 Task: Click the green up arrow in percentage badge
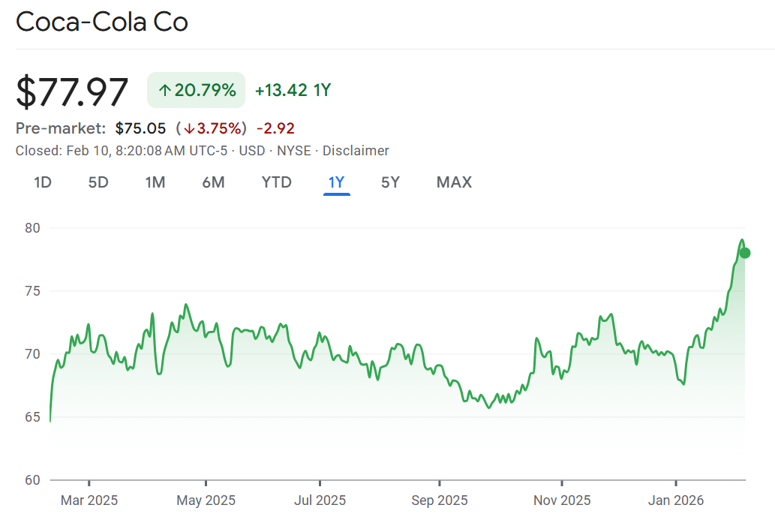click(164, 91)
